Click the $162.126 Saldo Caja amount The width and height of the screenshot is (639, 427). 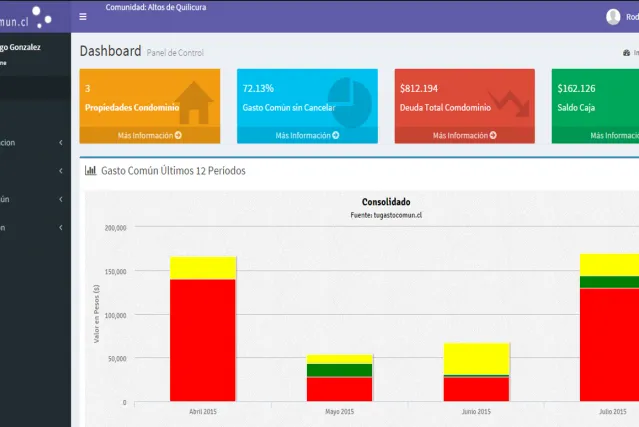[576, 88]
